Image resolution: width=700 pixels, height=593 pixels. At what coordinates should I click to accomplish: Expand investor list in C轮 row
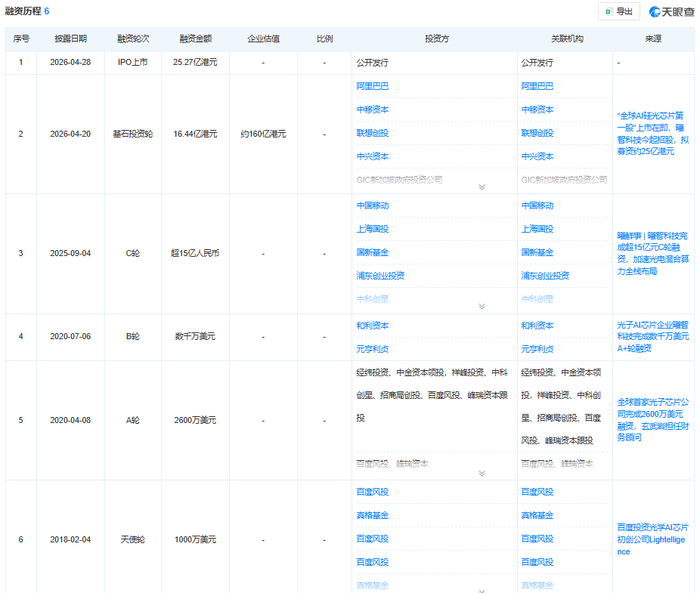[482, 307]
